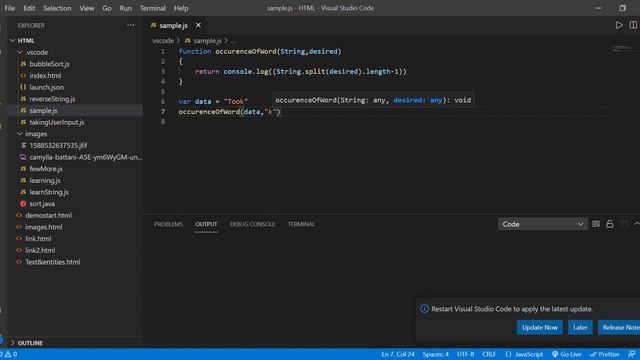Open the View menu
The image size is (640, 360).
[87, 8]
